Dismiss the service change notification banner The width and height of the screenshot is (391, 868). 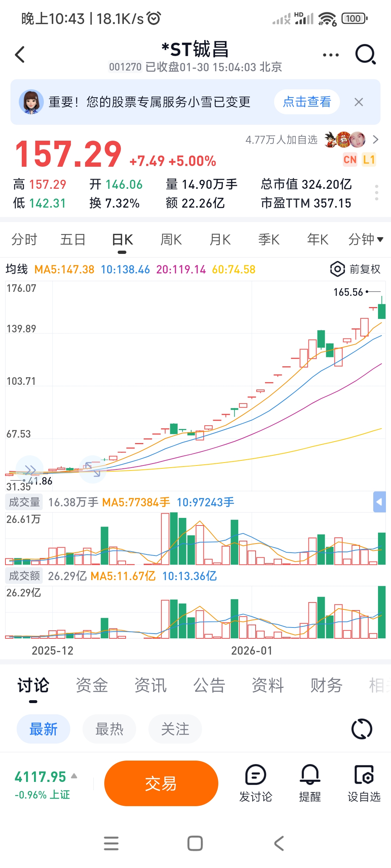[x=358, y=102]
